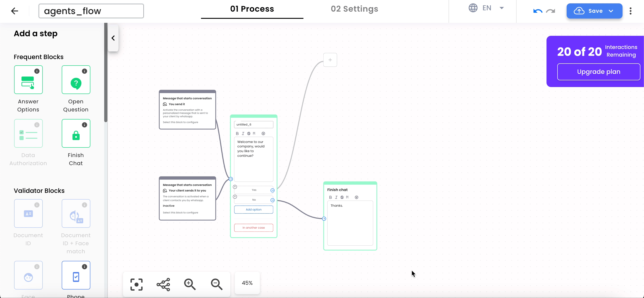Switch to 02 Settings tab
Screen dimensions: 644x298
[354, 9]
